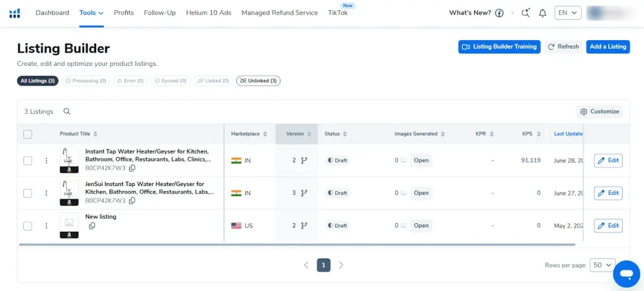Toggle select-all checkbox in table header

28,134
